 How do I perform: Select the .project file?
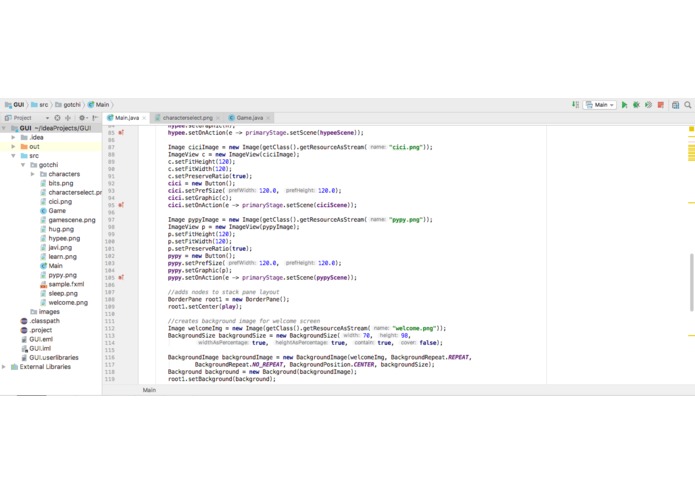[36, 330]
